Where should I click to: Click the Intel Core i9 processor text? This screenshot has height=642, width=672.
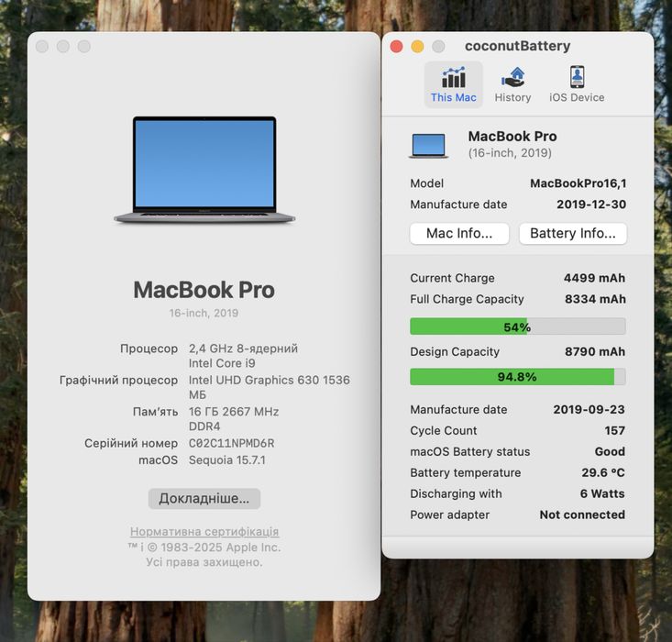tap(222, 363)
